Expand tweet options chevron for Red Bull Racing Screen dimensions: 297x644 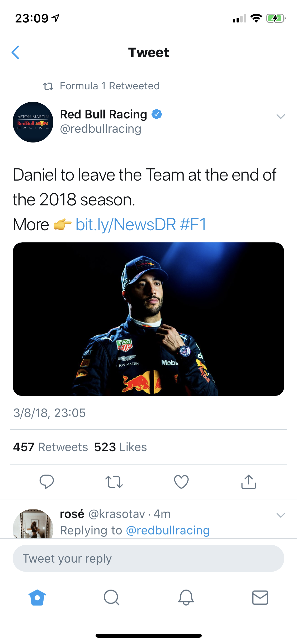pos(280,116)
